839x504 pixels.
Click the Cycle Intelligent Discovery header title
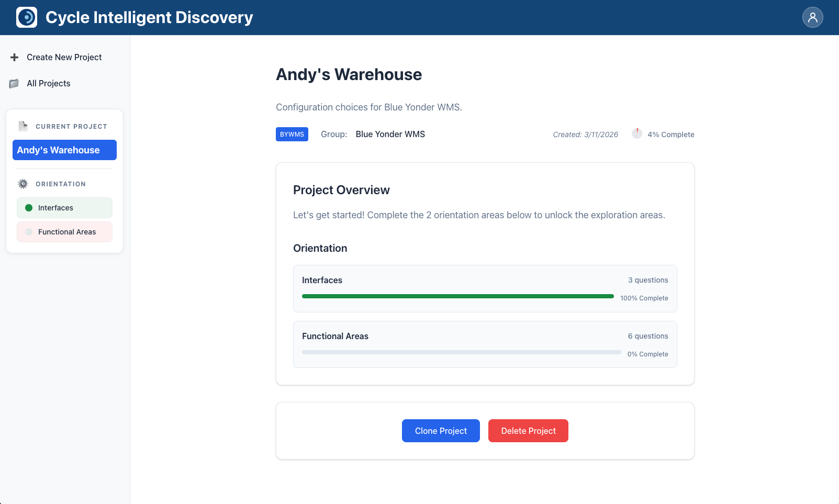[149, 17]
